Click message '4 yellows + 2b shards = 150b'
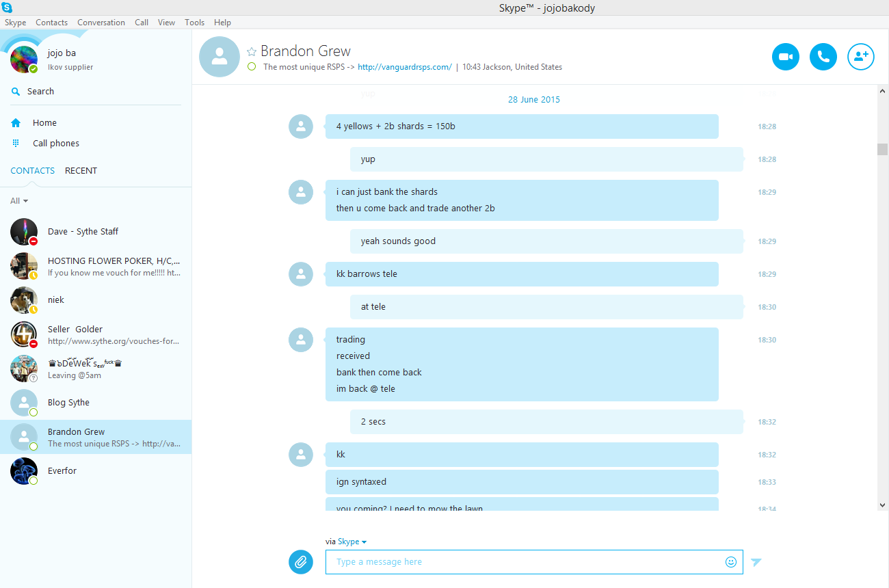The width and height of the screenshot is (889, 588). (522, 126)
